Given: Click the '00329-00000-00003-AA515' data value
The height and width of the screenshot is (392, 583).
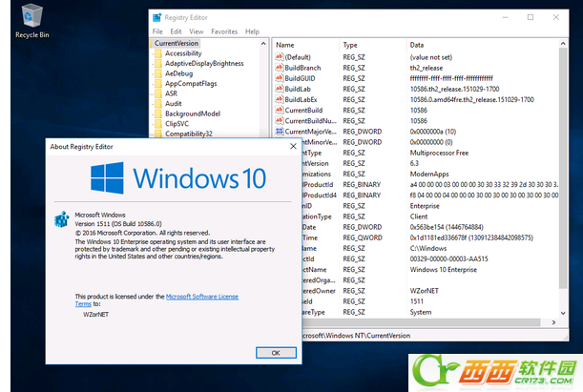Looking at the screenshot, I should coord(448,259).
